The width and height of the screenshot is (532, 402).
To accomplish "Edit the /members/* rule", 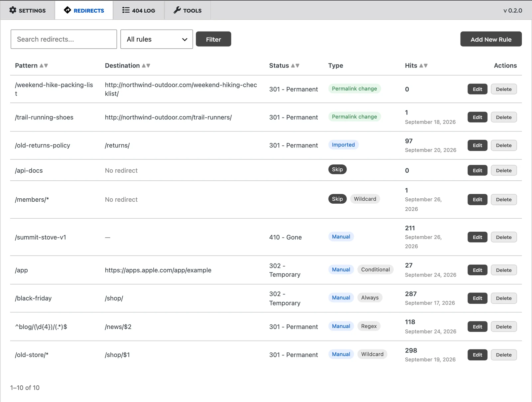I will click(477, 200).
